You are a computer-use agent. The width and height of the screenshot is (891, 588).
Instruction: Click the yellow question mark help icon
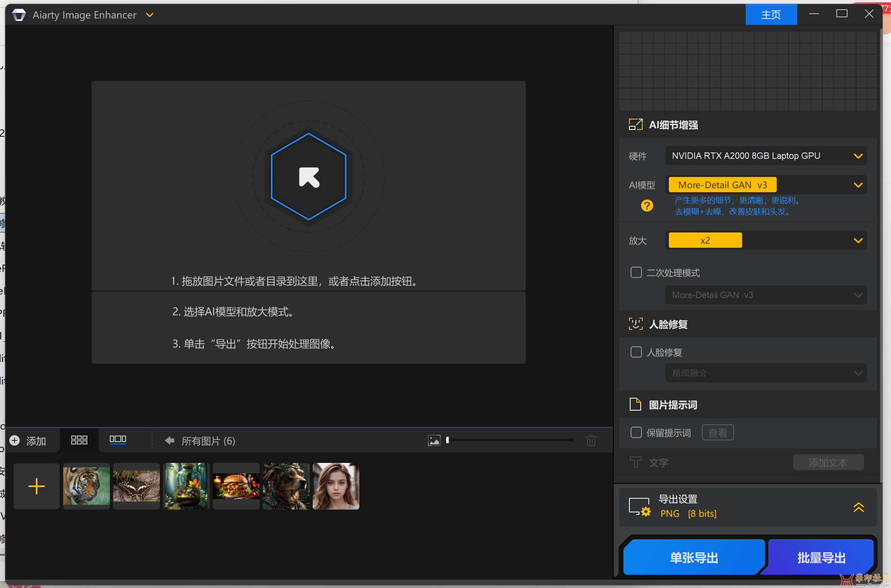click(x=647, y=206)
